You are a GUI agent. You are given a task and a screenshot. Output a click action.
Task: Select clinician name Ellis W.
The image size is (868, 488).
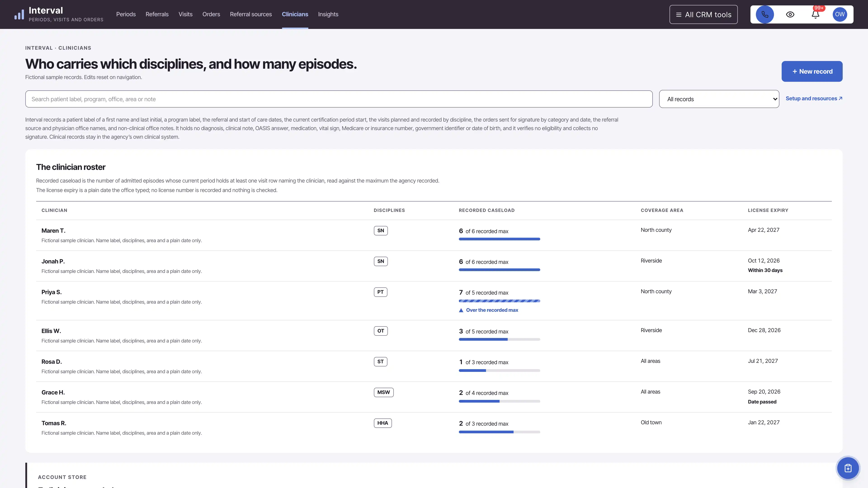(x=51, y=331)
